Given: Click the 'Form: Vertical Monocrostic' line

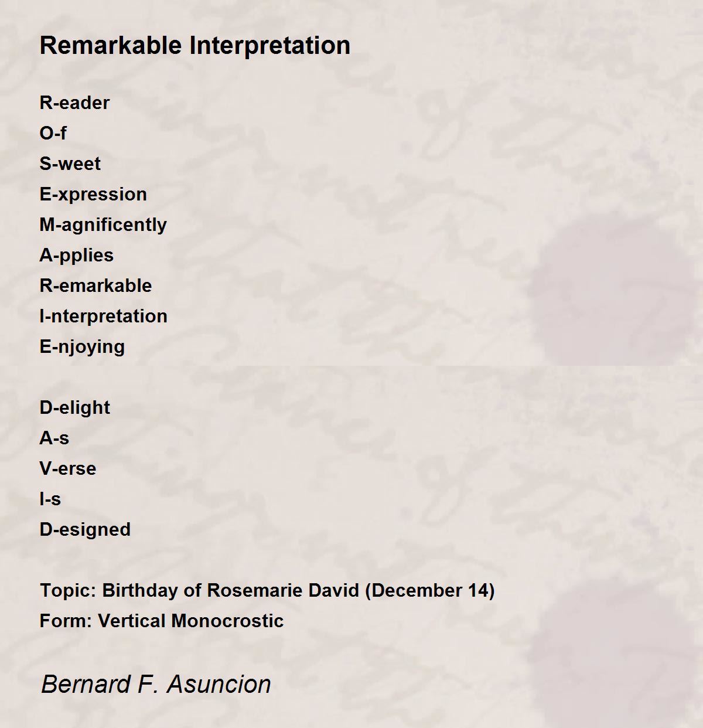Looking at the screenshot, I should [x=162, y=621].
